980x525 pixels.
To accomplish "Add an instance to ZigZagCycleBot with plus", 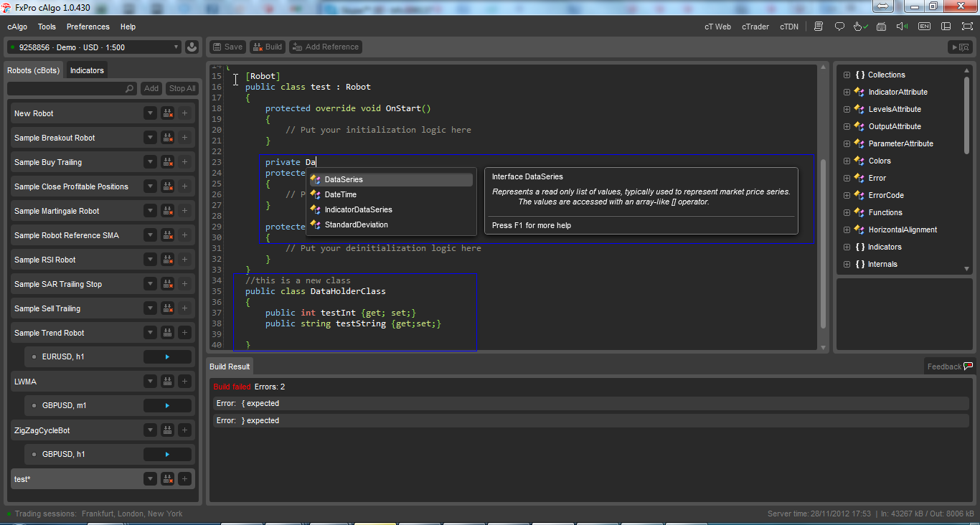I will [184, 430].
